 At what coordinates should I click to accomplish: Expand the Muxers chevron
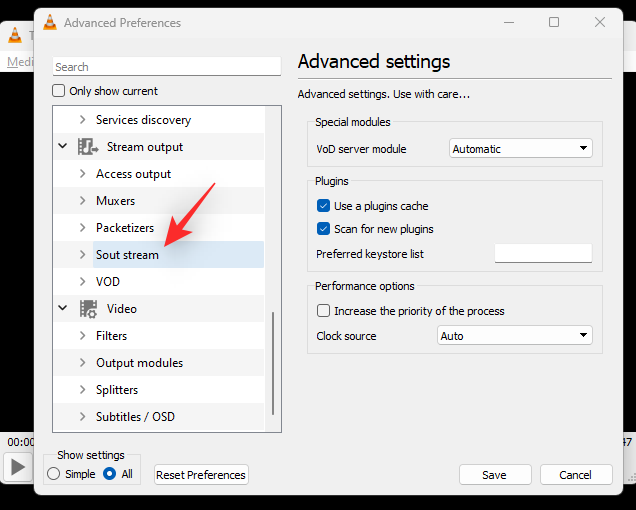[83, 200]
